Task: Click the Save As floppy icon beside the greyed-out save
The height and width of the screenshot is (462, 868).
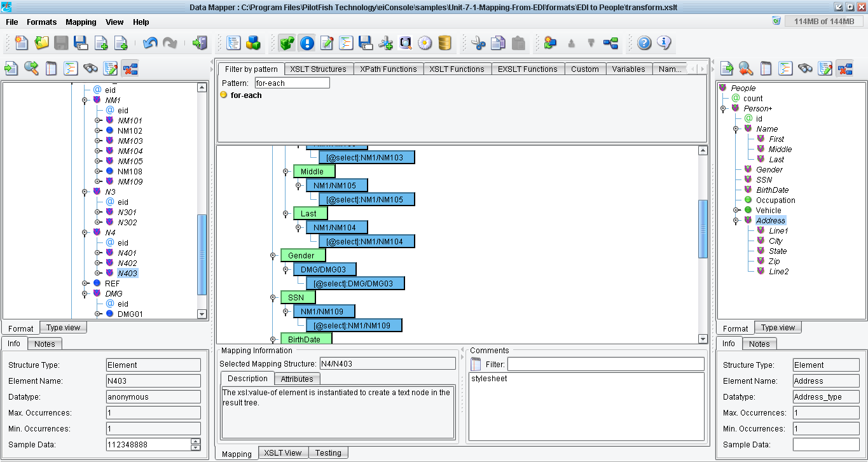Action: pyautogui.click(x=81, y=43)
